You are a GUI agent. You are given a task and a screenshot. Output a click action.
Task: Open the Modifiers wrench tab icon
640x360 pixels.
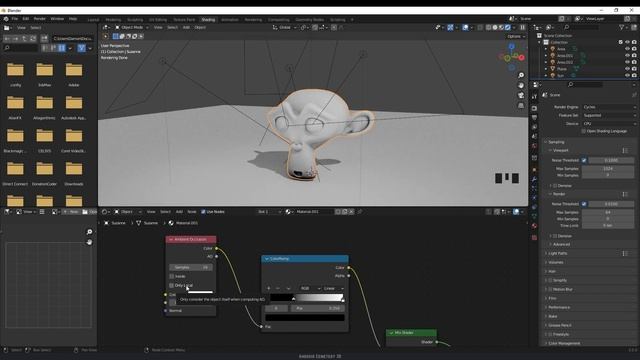534,179
